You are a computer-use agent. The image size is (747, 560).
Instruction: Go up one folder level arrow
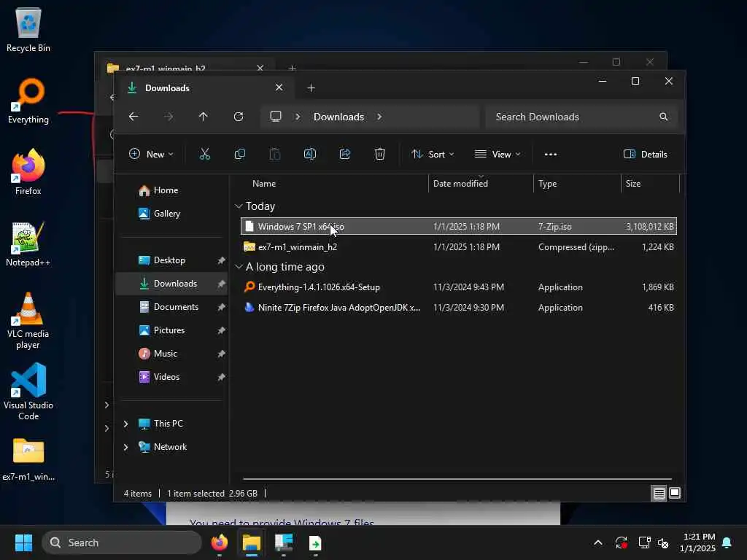tap(203, 117)
